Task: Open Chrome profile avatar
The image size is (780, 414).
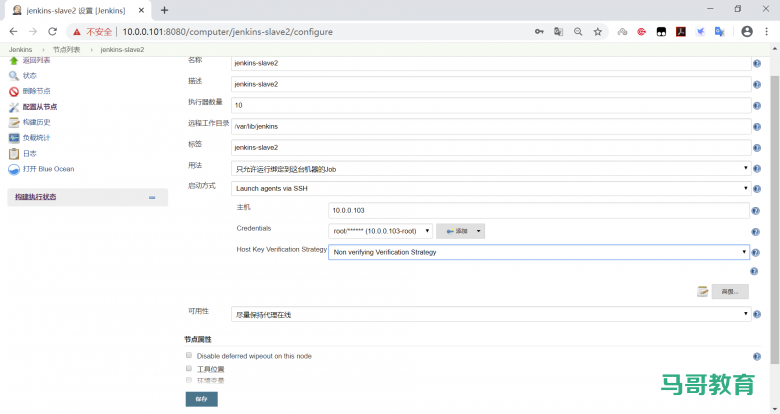Action: [x=747, y=31]
